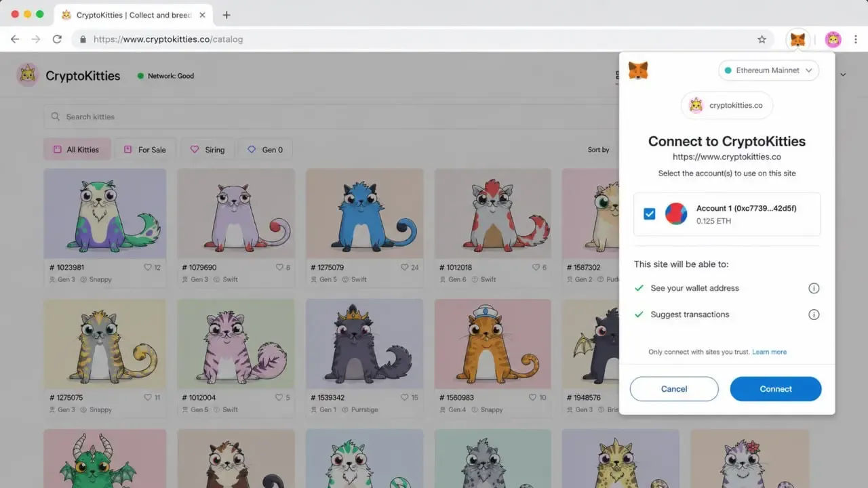This screenshot has width=868, height=488.
Task: Uncheck the Account 1 checkbox
Action: [x=650, y=213]
